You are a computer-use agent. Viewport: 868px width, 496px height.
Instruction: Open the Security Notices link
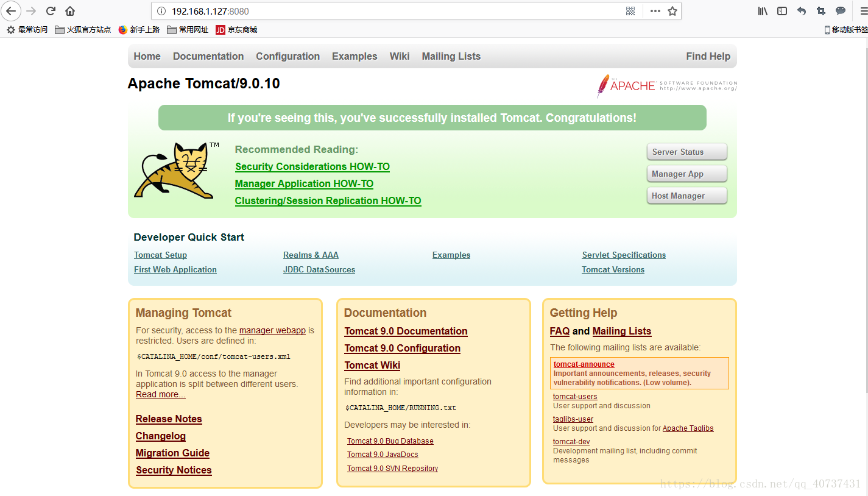174,470
